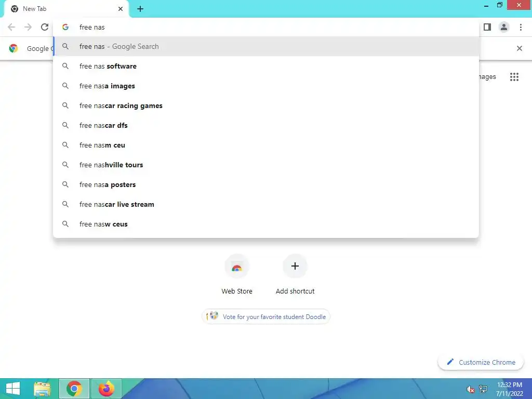This screenshot has height=399, width=532.
Task: Reload the current page
Action: [x=45, y=27]
